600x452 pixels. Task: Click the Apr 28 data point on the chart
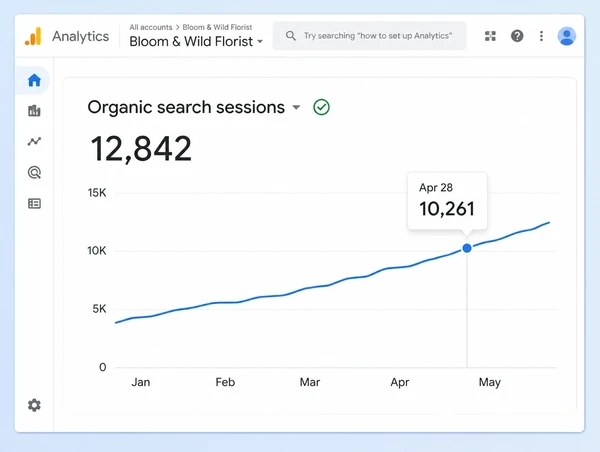[467, 248]
